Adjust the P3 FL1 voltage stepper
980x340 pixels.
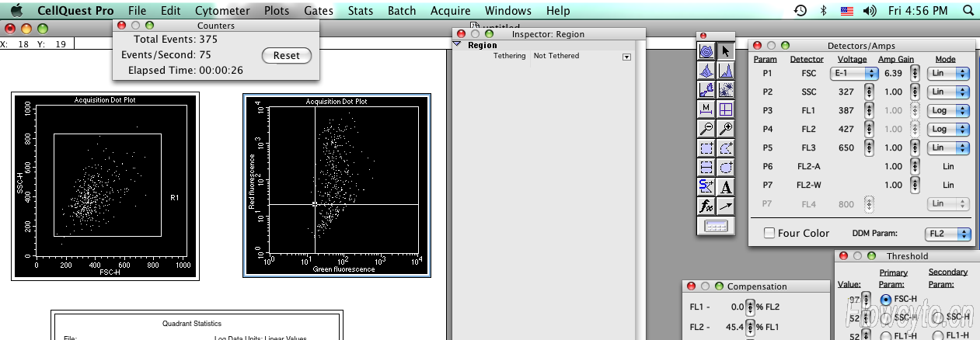869,110
